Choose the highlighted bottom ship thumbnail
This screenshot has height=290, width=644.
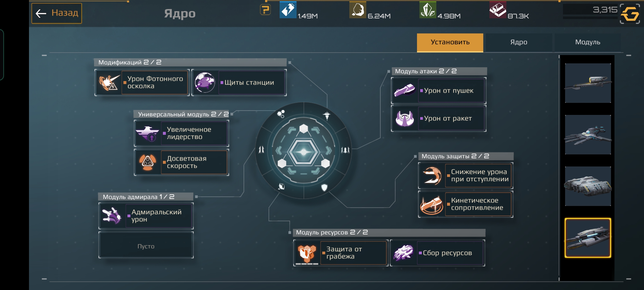(588, 238)
